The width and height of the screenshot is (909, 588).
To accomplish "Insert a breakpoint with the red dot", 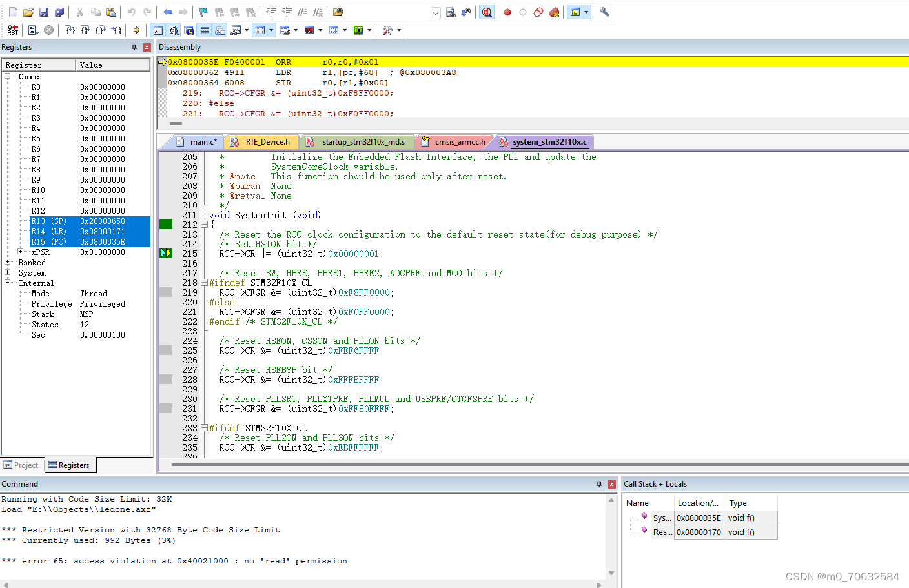I will click(x=507, y=12).
